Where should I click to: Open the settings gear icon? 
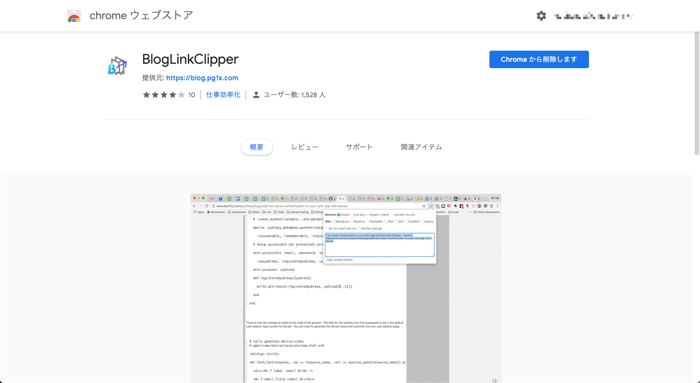pyautogui.click(x=541, y=16)
